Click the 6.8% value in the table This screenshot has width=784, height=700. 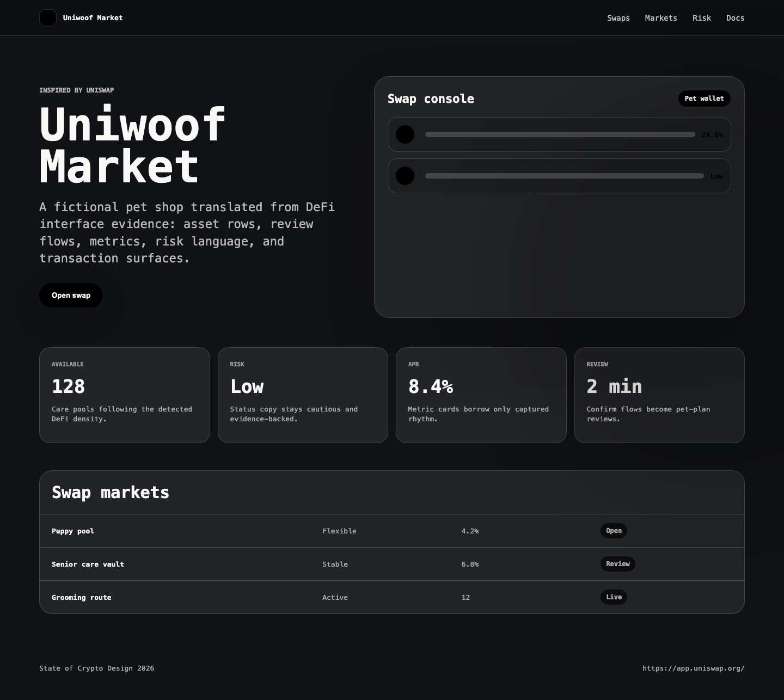(x=470, y=564)
